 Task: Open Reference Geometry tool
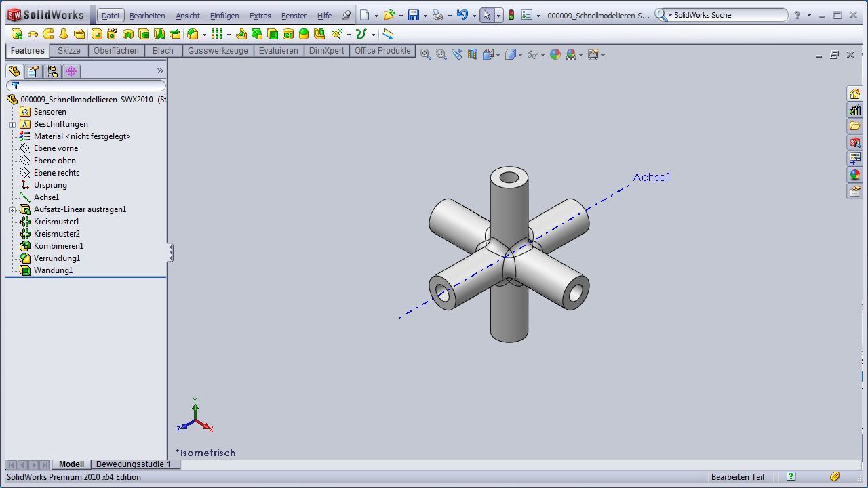click(x=336, y=34)
